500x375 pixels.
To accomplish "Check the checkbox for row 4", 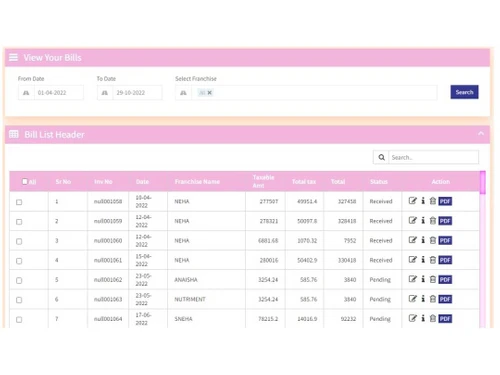I will click(19, 261).
